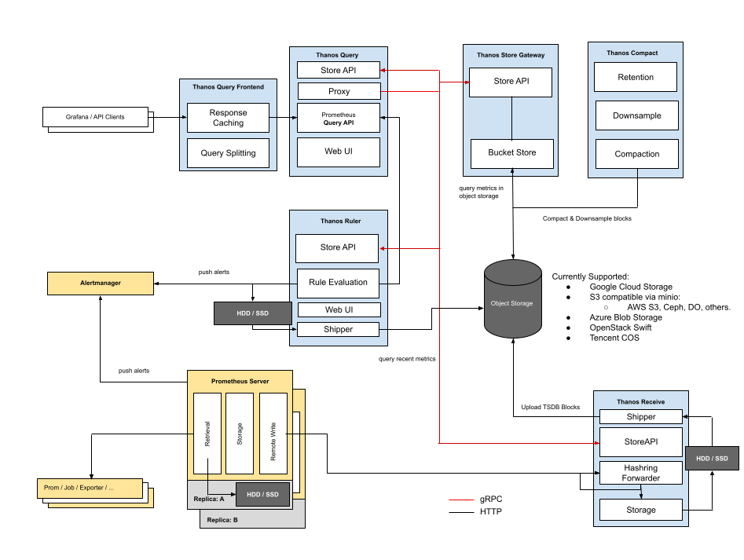The image size is (744, 560).
Task: Click the Alertmanager box
Action: (101, 283)
